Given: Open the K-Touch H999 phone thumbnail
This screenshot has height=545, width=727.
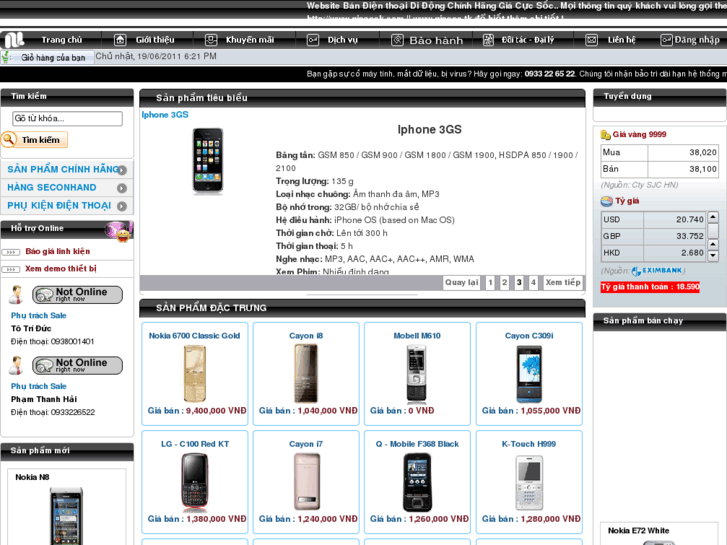Looking at the screenshot, I should (x=529, y=482).
